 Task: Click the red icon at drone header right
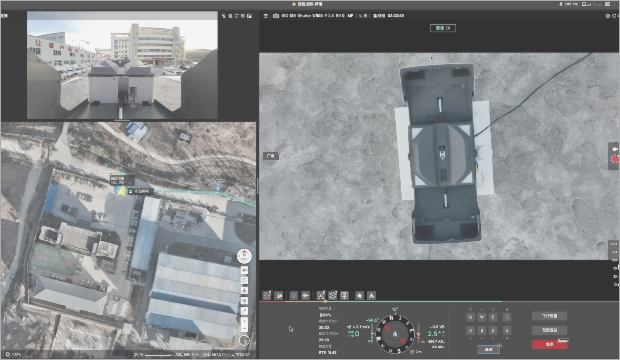pyautogui.click(x=608, y=16)
